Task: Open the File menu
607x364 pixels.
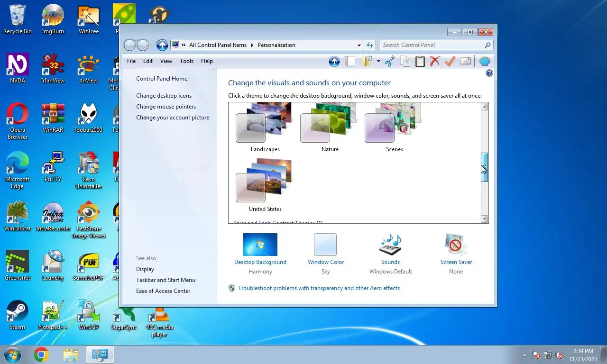Action: pos(131,61)
